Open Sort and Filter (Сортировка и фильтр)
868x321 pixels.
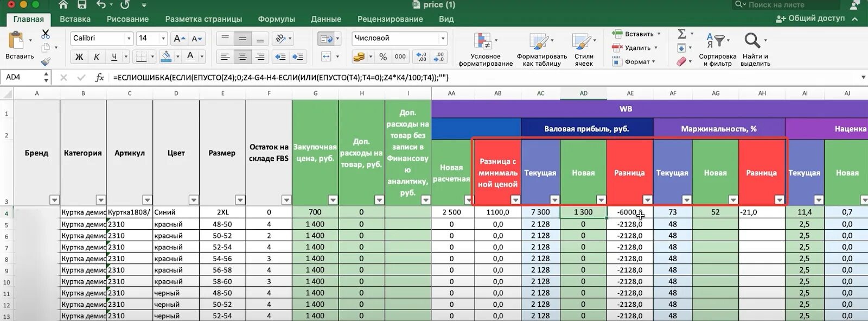point(717,49)
